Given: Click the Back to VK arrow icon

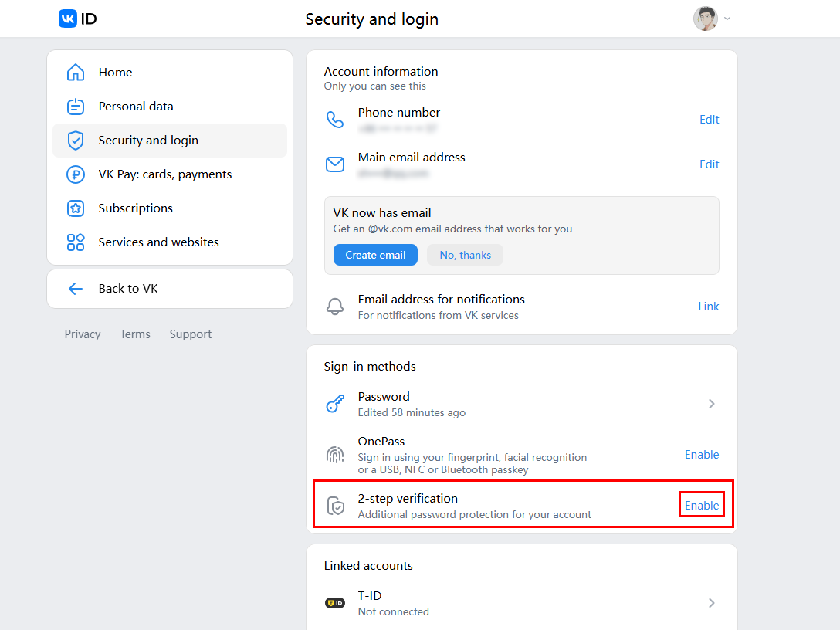Looking at the screenshot, I should [76, 289].
